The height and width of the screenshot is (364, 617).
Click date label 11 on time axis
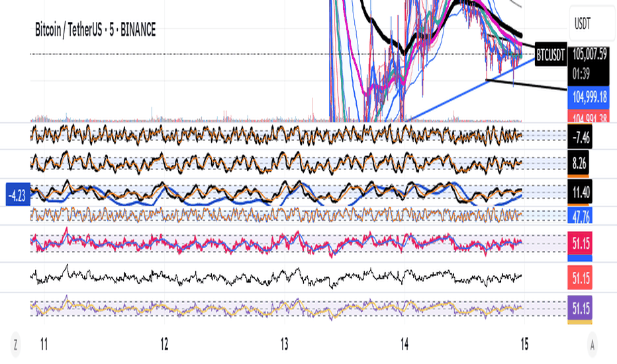pos(44,345)
